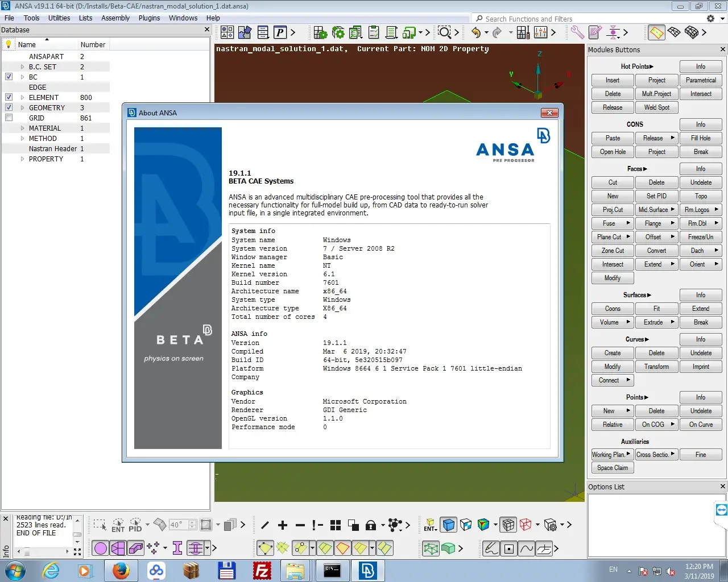Open Internet Explorer from the taskbar

click(x=51, y=570)
